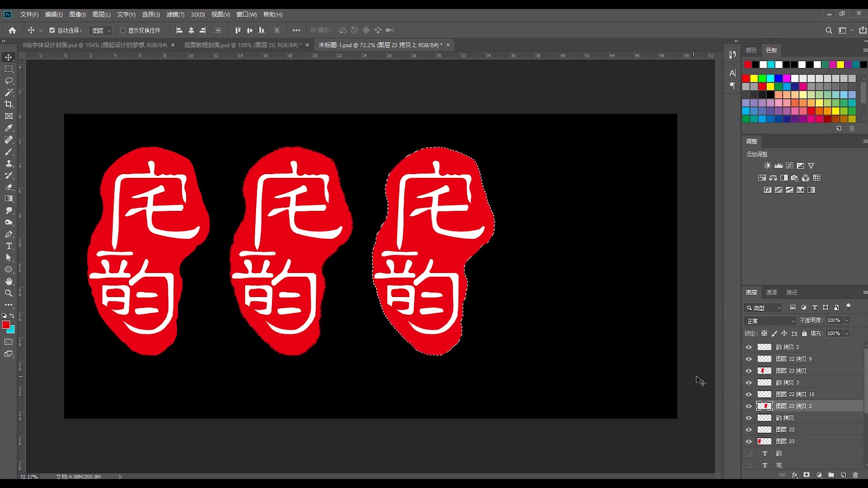
Task: Select the Horizontal Type tool
Action: [9, 246]
